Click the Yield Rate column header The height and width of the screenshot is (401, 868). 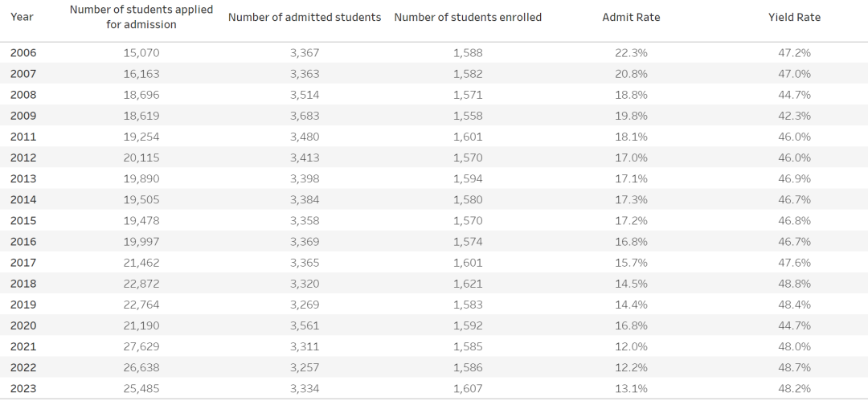tap(794, 17)
